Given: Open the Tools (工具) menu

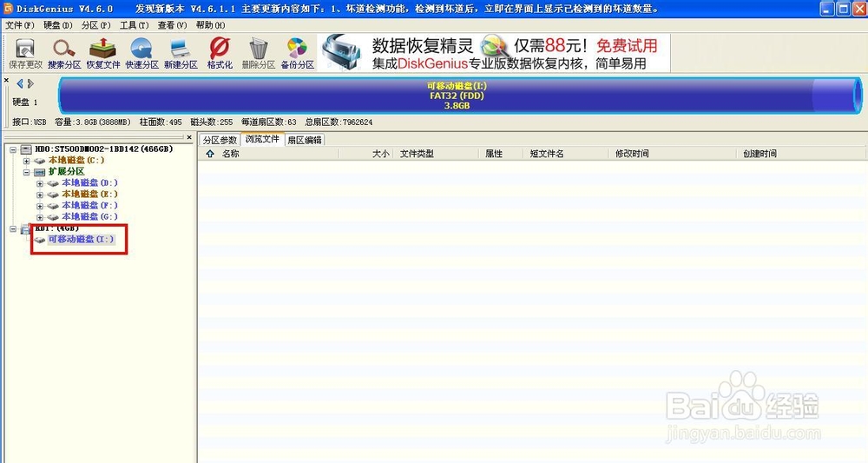Looking at the screenshot, I should pos(134,25).
